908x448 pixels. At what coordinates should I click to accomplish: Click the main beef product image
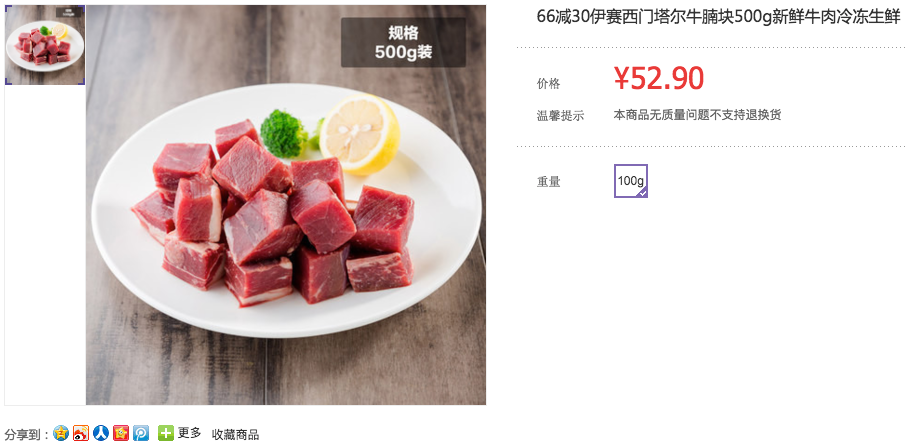coord(286,205)
